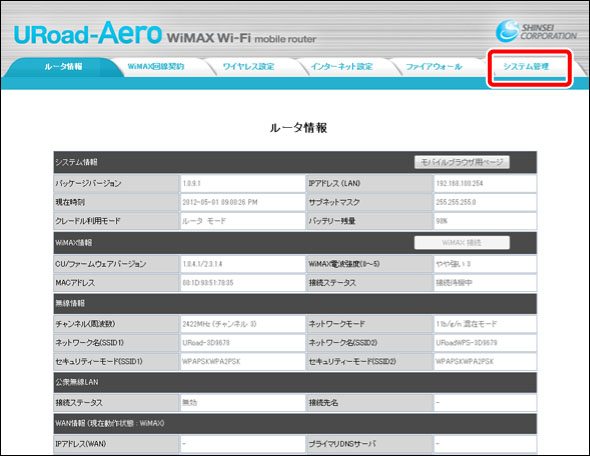Open the ルータ情報 tab
This screenshot has height=456, width=590.
pyautogui.click(x=63, y=67)
